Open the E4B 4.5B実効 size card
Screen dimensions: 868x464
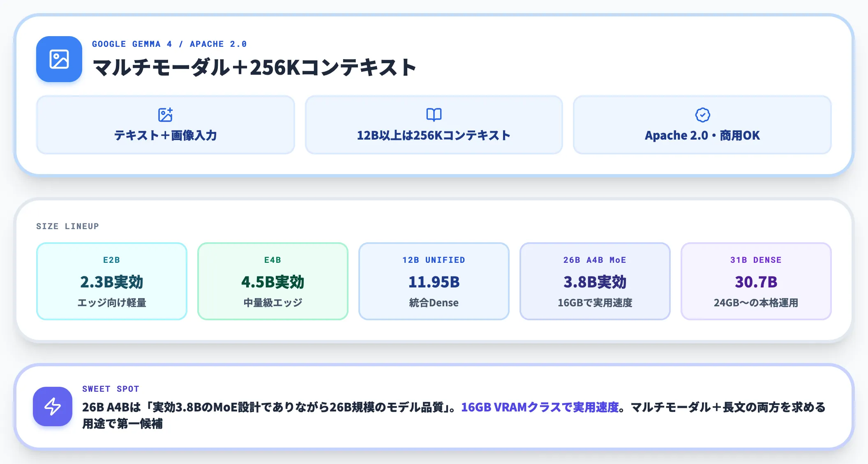pyautogui.click(x=273, y=281)
